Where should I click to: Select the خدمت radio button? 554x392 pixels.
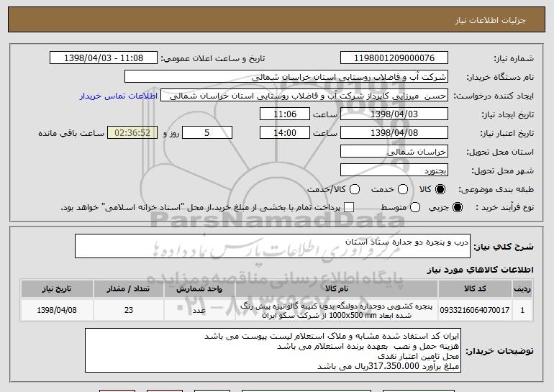403,190
